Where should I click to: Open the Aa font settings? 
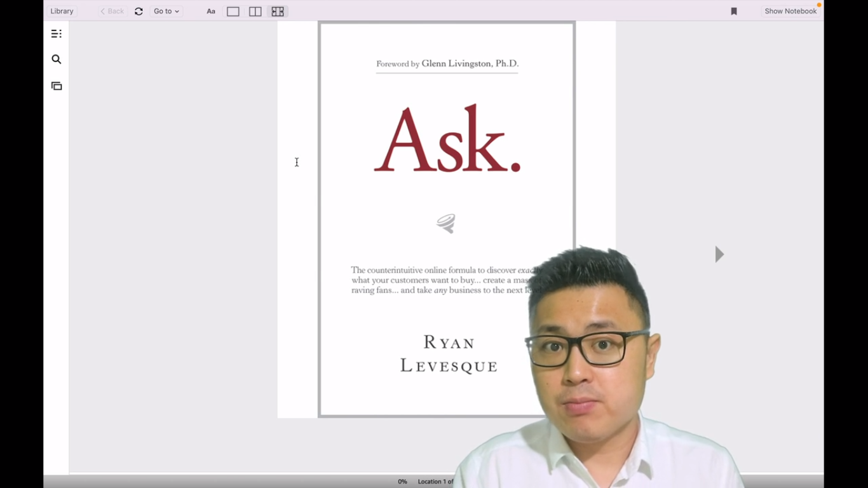(x=211, y=11)
